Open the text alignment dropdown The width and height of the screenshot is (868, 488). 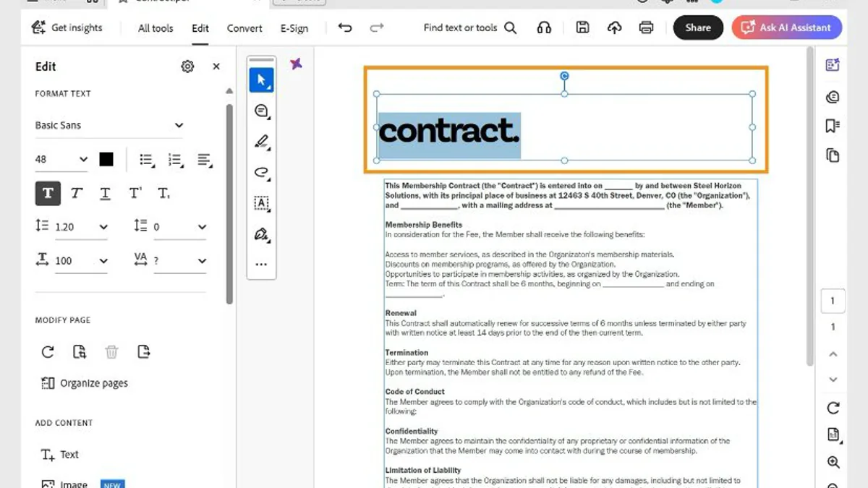point(205,160)
